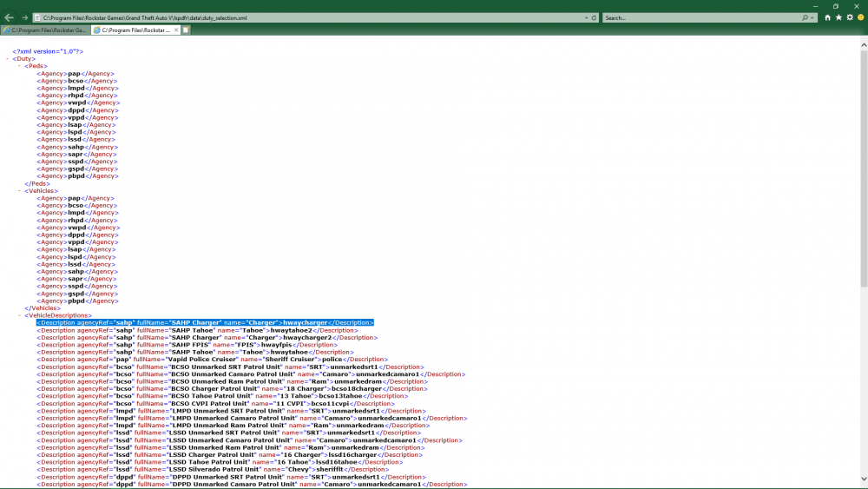This screenshot has width=868, height=489.
Task: Click the hwaycharger2 Description line
Action: [x=207, y=337]
